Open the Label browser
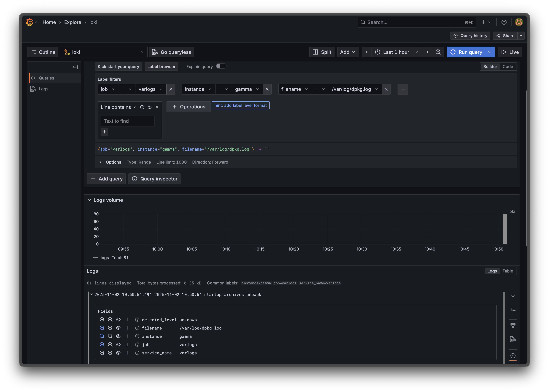The image size is (549, 392). pyautogui.click(x=161, y=67)
